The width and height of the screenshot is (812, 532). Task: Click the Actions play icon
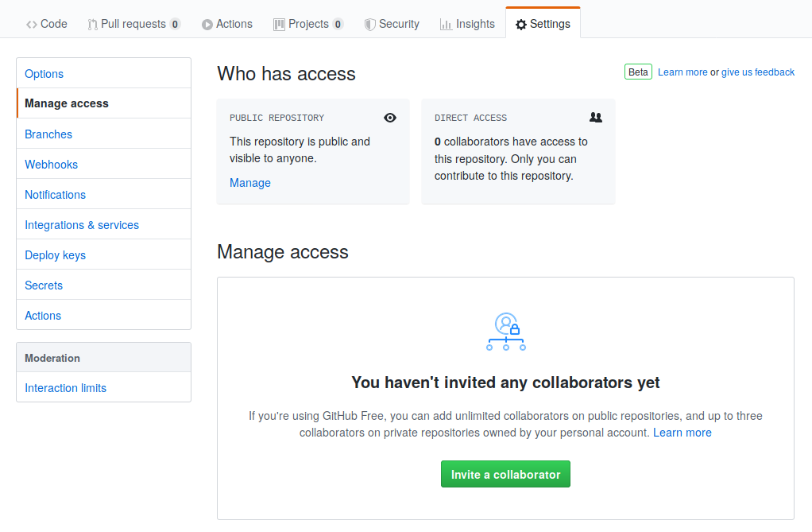click(x=207, y=25)
